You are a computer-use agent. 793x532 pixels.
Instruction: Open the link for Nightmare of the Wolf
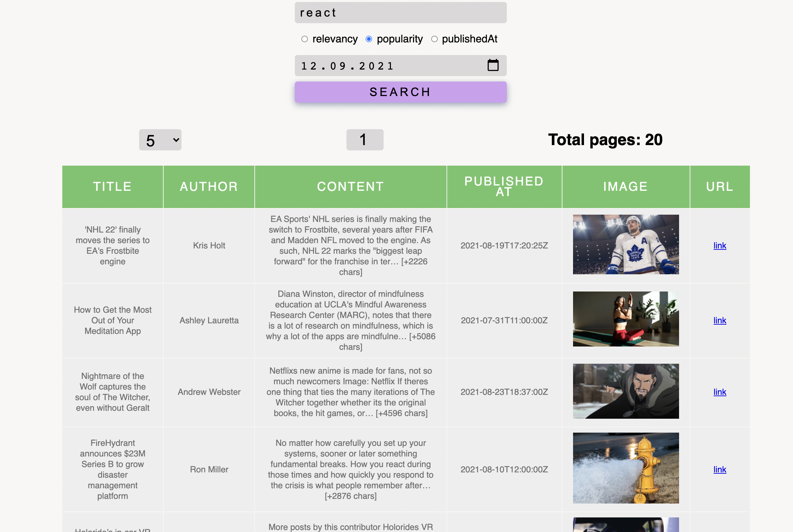click(x=719, y=392)
